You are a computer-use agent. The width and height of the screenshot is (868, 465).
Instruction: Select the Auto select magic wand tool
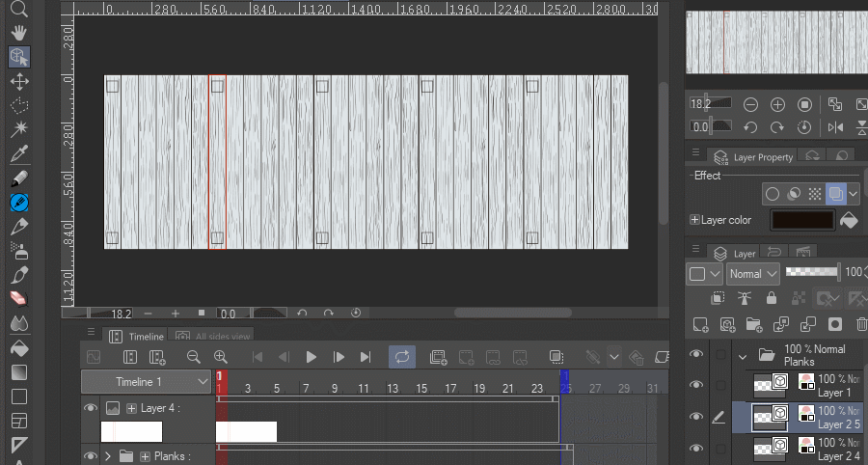coord(19,129)
